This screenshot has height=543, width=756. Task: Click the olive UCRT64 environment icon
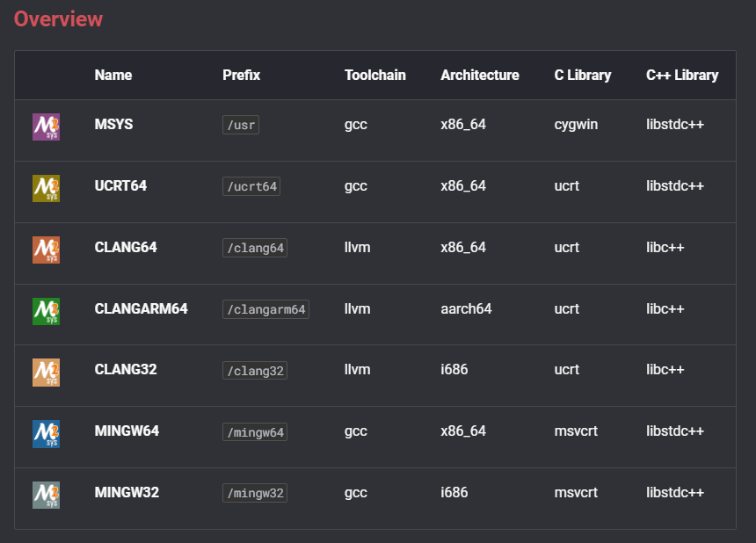tap(46, 188)
